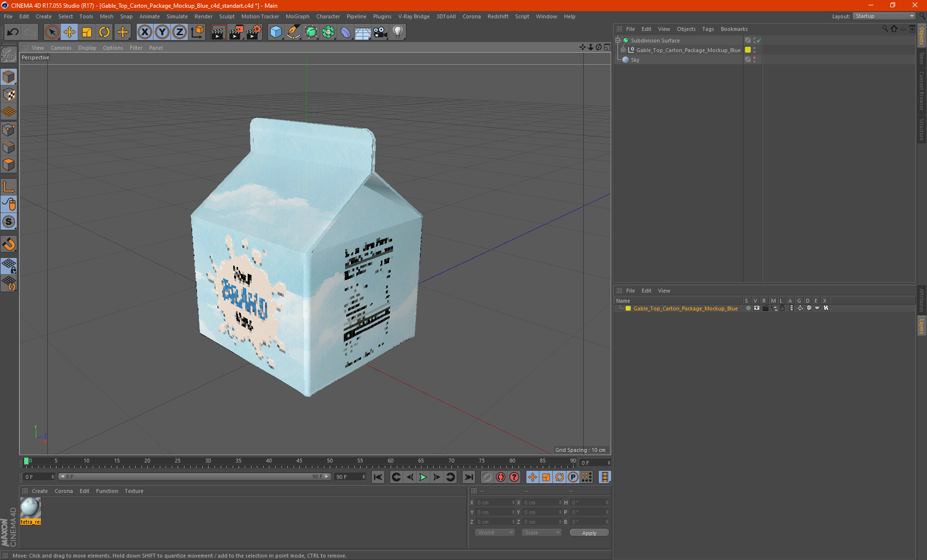Select the Sky object in Object Manager
Screen dimensions: 927x560
coord(635,60)
